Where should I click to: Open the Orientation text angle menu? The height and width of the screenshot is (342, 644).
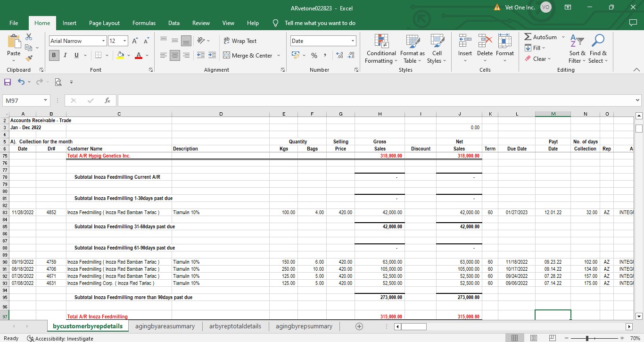[204, 41]
